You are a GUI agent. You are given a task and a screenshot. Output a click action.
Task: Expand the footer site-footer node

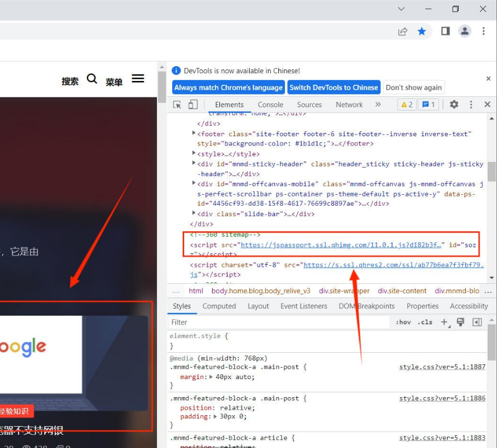click(194, 133)
